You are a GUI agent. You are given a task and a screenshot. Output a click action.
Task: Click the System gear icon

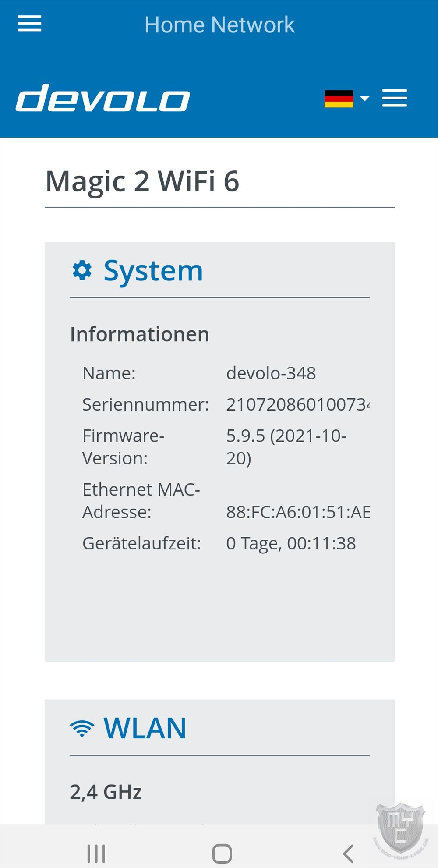point(82,270)
